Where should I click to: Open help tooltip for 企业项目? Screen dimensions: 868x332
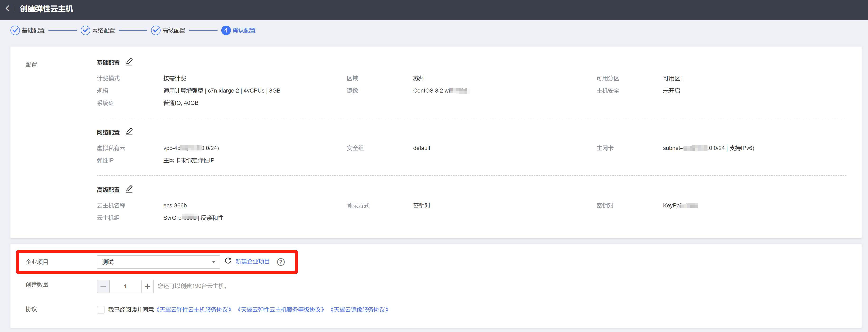(281, 262)
